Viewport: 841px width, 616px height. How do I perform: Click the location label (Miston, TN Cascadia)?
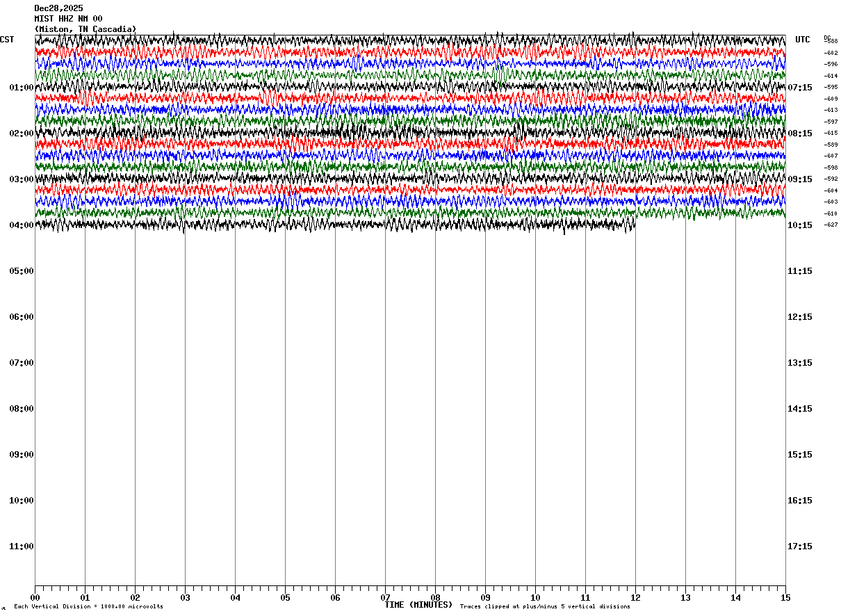[x=85, y=29]
